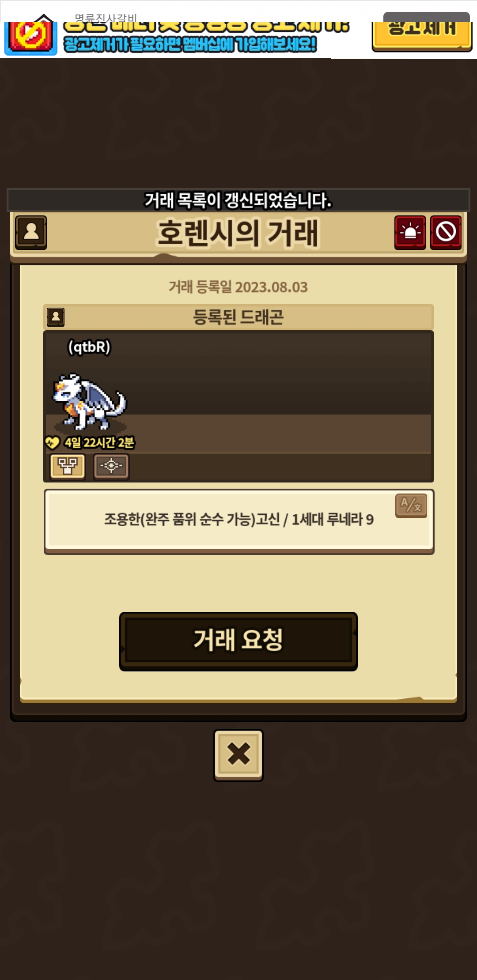The width and height of the screenshot is (477, 980).
Task: Click small profile icon in 등록된 드래곤 header
Action: [56, 317]
